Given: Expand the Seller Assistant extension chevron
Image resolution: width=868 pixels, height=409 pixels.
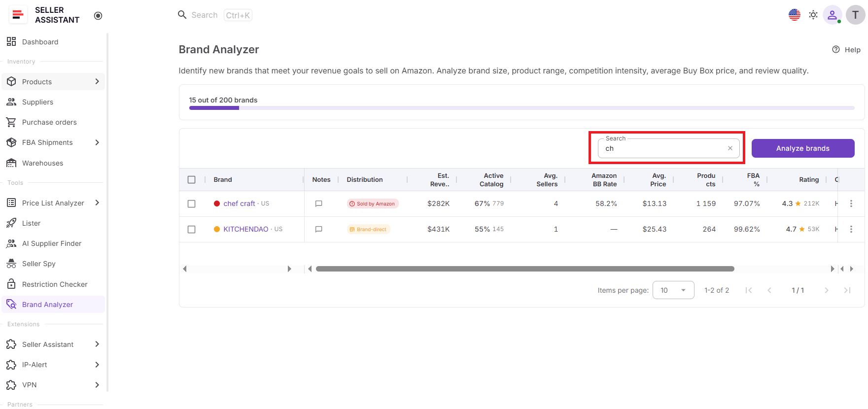Looking at the screenshot, I should click(97, 344).
